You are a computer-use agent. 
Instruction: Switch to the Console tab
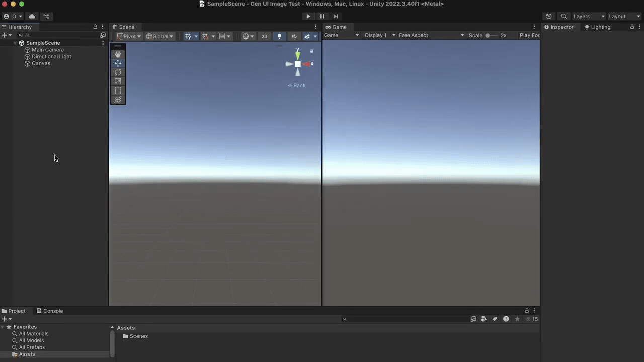[x=53, y=311]
